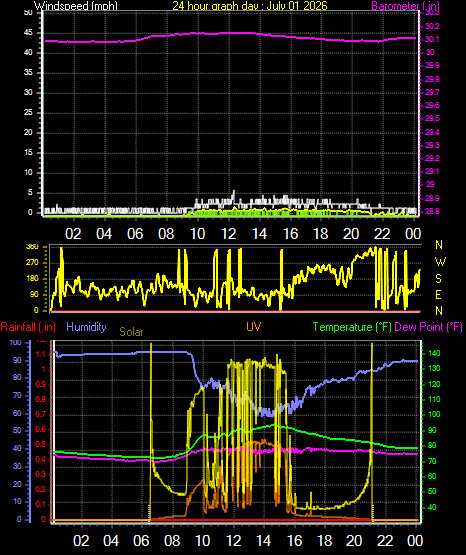Click the 'W' compass label beside direction graph
The height and width of the screenshot is (555, 466).
click(440, 262)
